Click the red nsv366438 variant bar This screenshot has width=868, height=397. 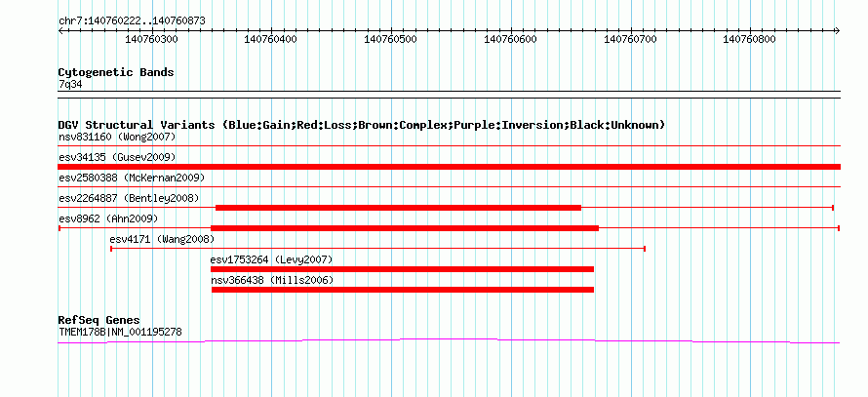tap(403, 290)
